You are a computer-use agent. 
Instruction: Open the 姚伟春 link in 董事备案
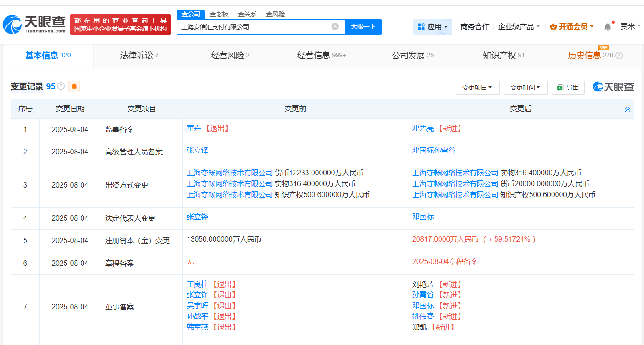pyautogui.click(x=423, y=316)
